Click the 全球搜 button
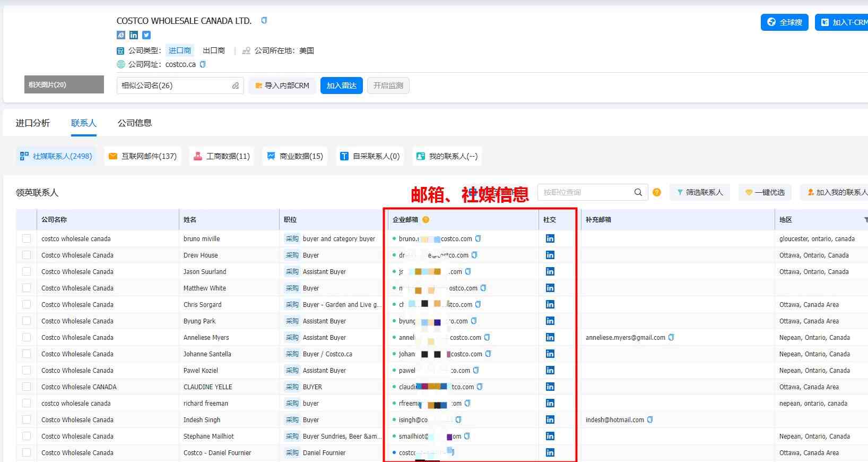This screenshot has width=868, height=462. tap(785, 22)
